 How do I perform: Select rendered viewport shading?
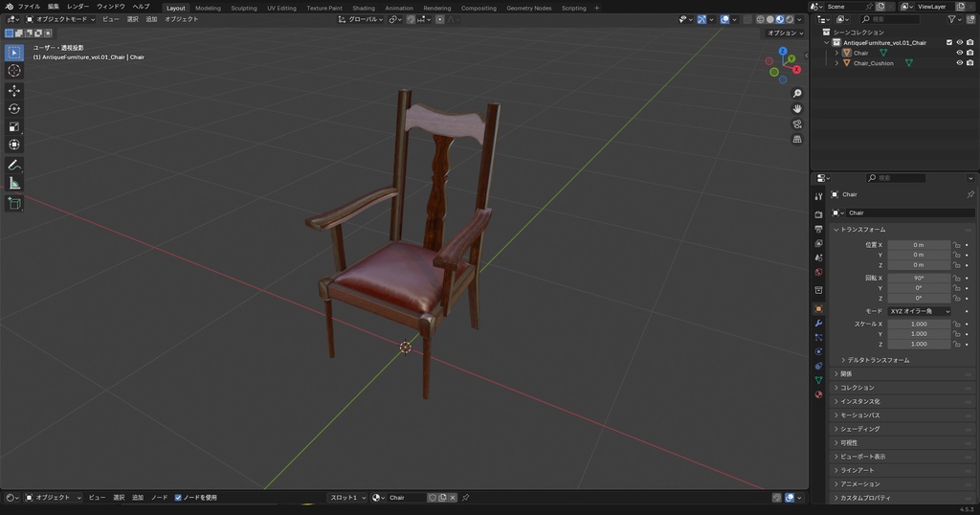pos(790,19)
